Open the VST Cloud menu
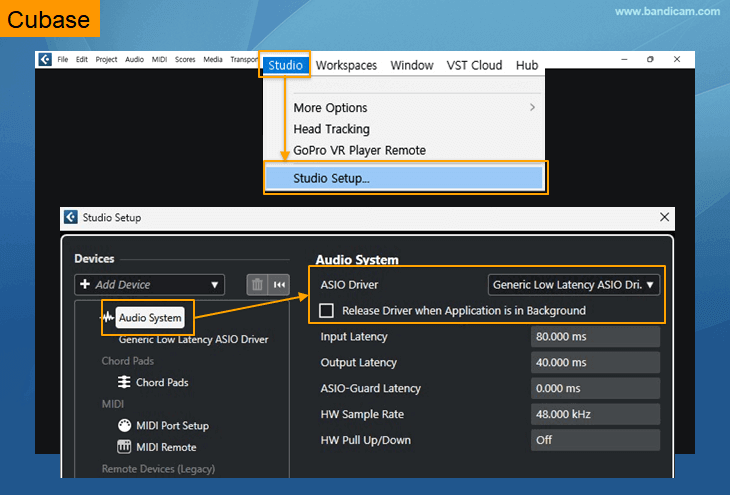Image resolution: width=730 pixels, height=495 pixels. 474,66
